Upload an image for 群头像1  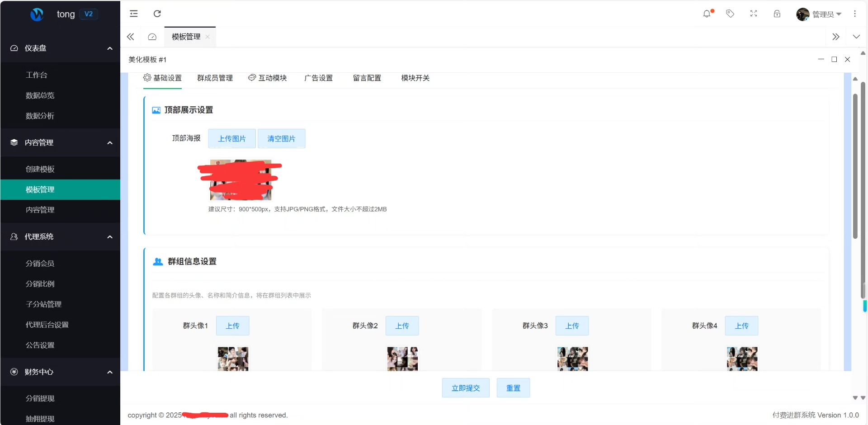click(233, 326)
